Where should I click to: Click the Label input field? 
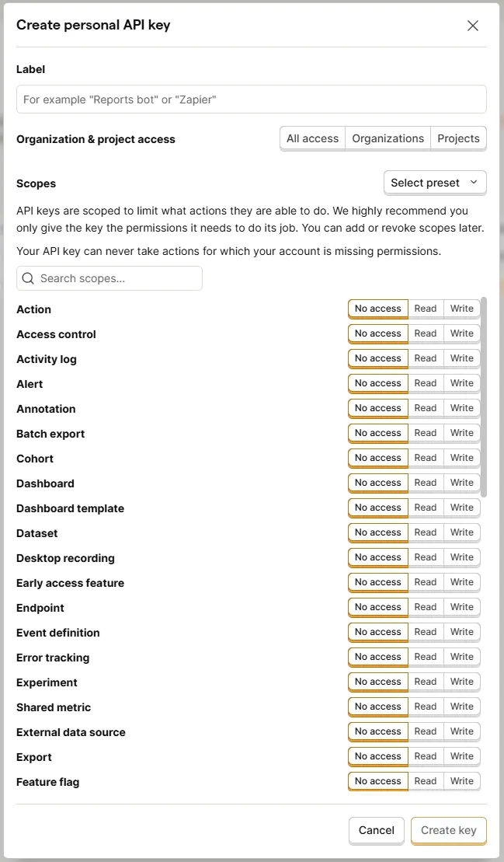coord(251,99)
